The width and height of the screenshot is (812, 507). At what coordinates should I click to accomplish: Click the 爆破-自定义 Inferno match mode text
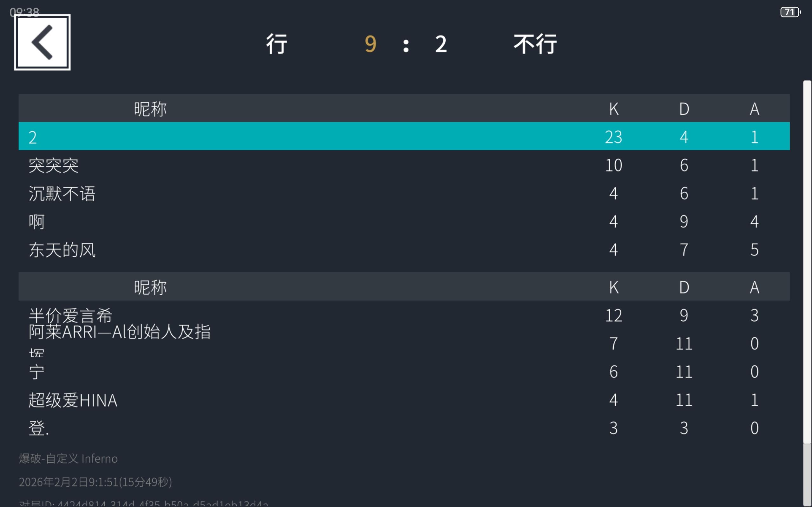pos(68,458)
